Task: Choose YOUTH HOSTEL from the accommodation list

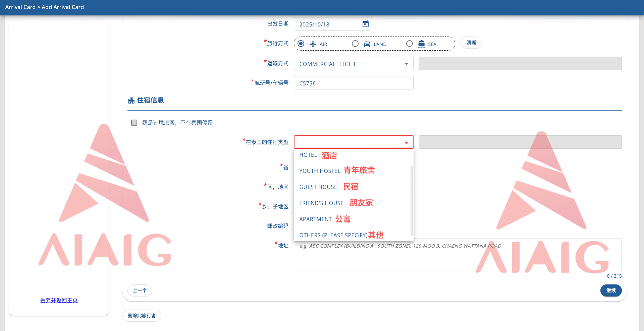Action: pos(352,171)
